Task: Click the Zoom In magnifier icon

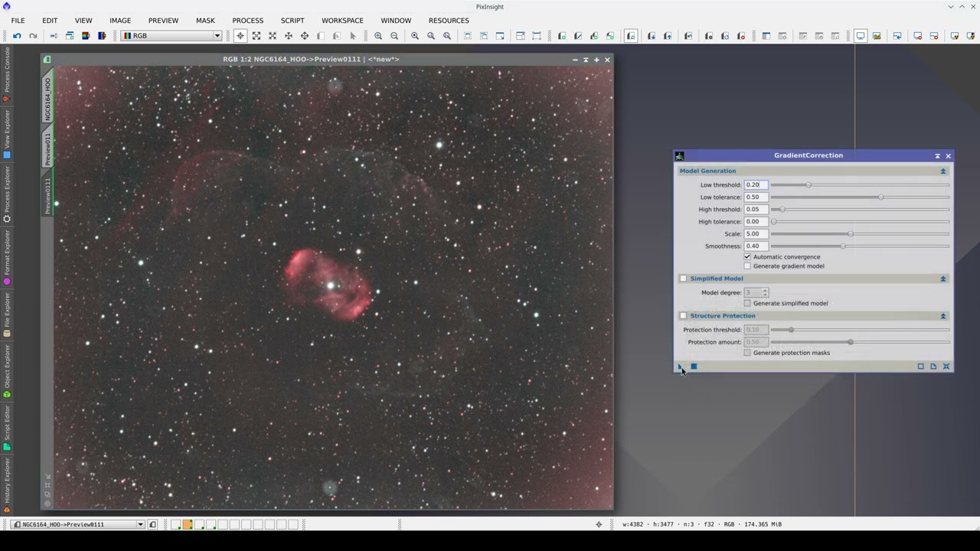Action: (378, 36)
